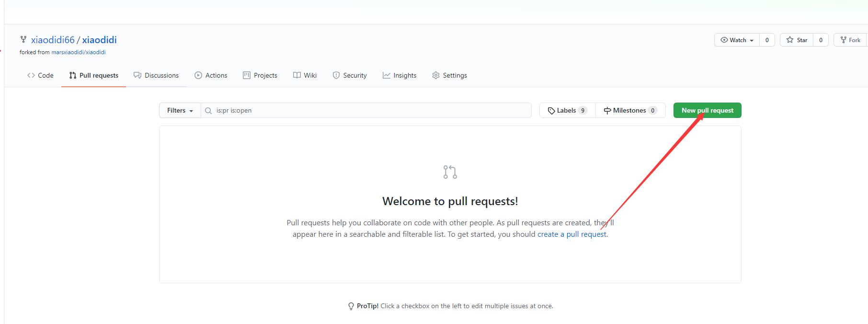The height and width of the screenshot is (324, 868).
Task: Click the pull request icon above the welcome heading
Action: click(450, 172)
